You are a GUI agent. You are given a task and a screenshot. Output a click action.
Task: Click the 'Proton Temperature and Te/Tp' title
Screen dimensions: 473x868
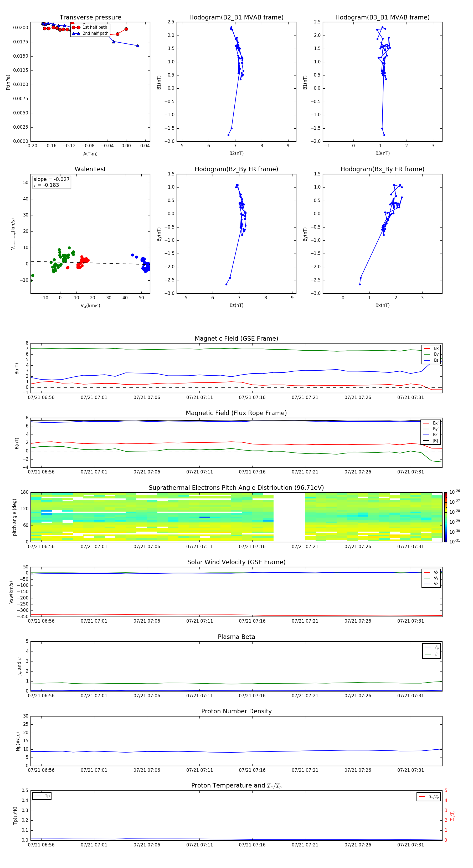pos(236,786)
